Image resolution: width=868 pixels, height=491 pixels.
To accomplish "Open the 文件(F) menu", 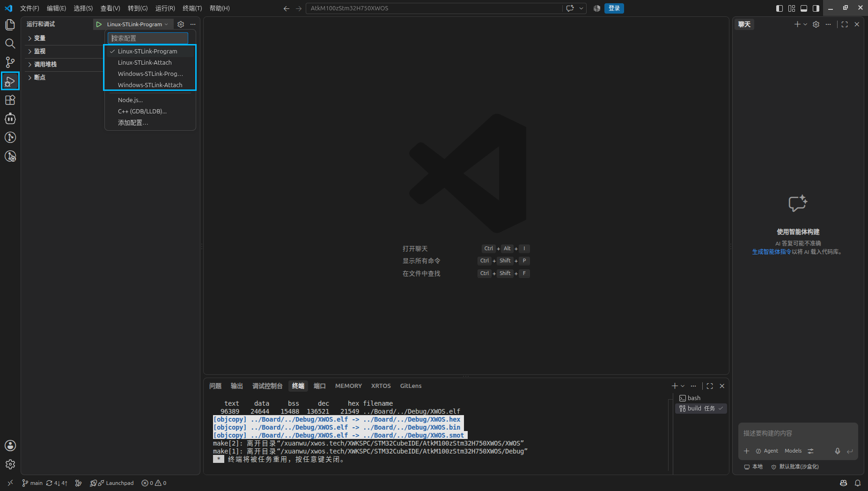I will tap(29, 8).
